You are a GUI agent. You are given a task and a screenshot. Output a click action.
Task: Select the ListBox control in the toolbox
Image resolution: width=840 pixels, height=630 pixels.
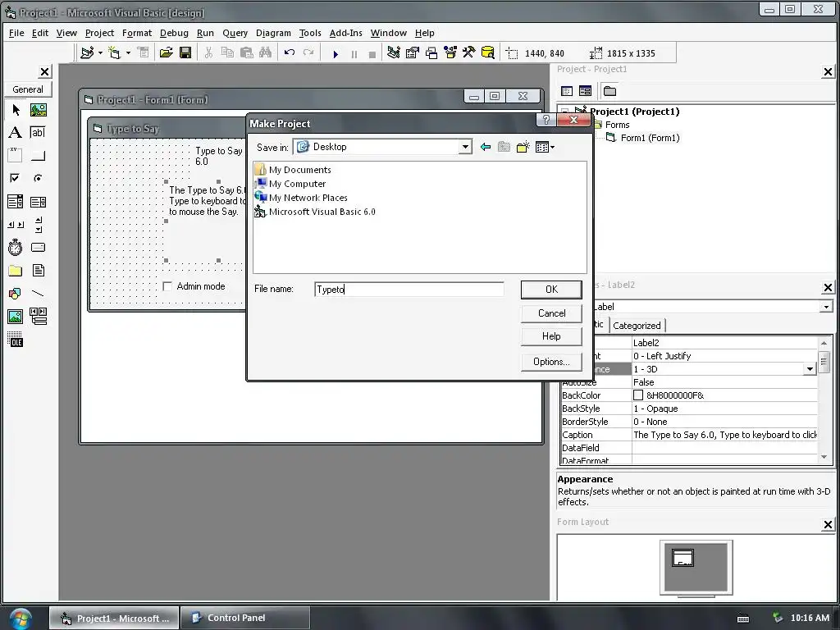38,202
